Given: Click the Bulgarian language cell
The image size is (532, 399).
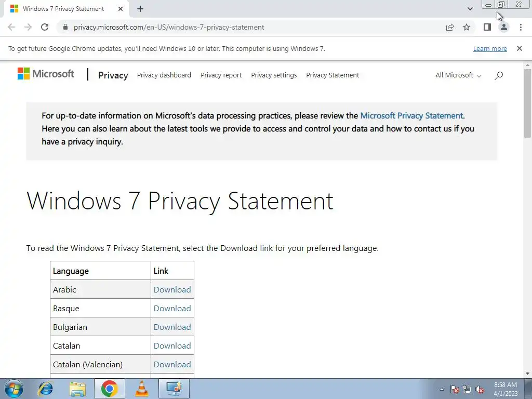Looking at the screenshot, I should 100,327.
